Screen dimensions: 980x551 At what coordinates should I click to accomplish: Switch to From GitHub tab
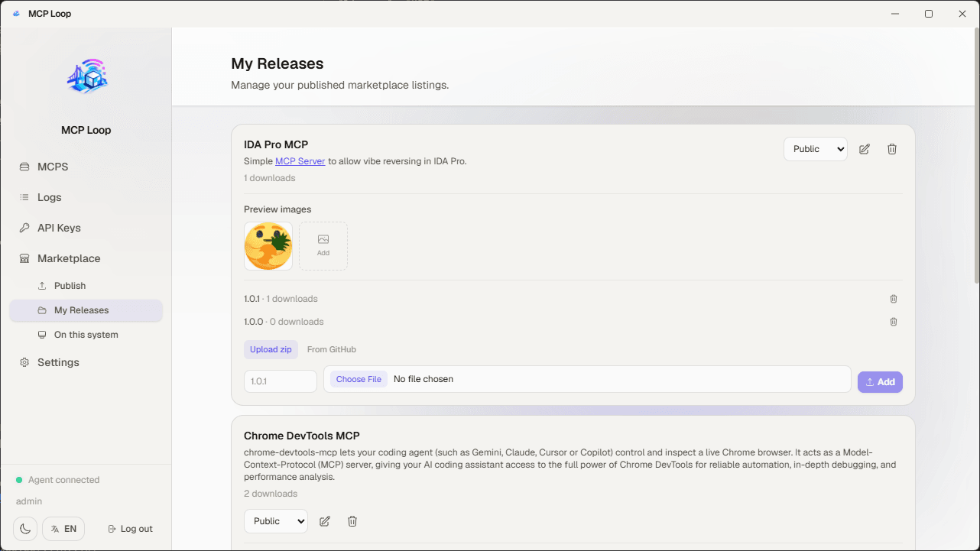332,349
